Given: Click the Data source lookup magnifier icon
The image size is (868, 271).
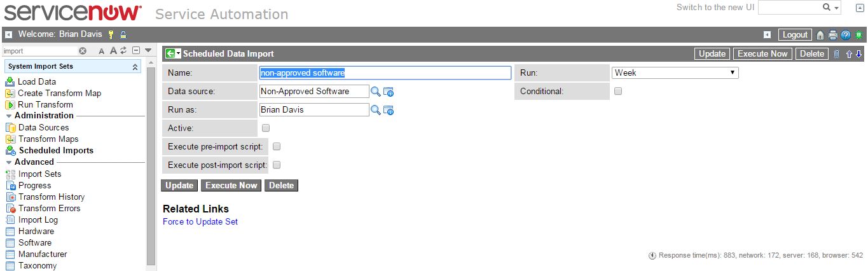Looking at the screenshot, I should click(376, 92).
